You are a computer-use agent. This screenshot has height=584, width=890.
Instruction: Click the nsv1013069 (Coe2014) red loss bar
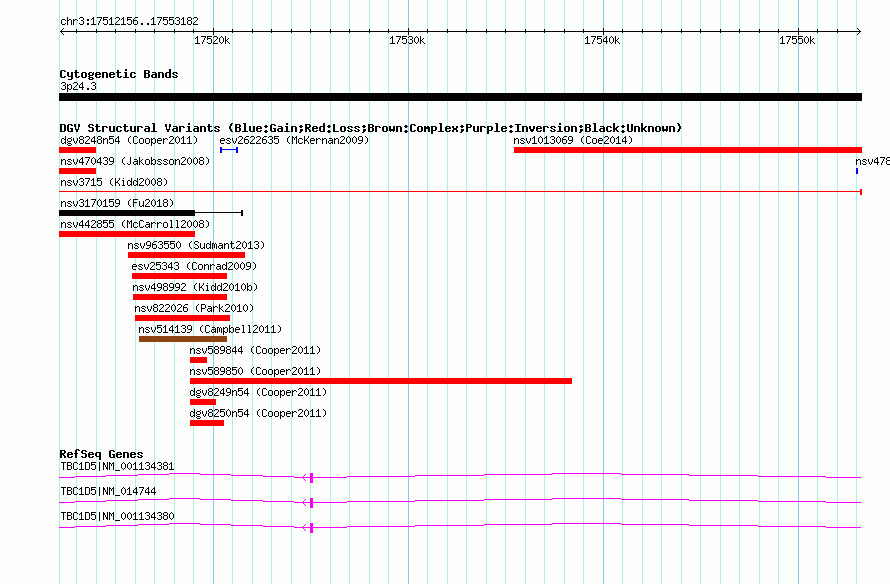(x=688, y=150)
